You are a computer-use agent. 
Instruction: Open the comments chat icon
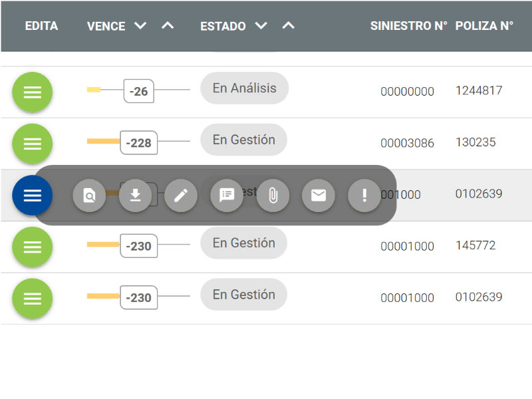pos(227,196)
